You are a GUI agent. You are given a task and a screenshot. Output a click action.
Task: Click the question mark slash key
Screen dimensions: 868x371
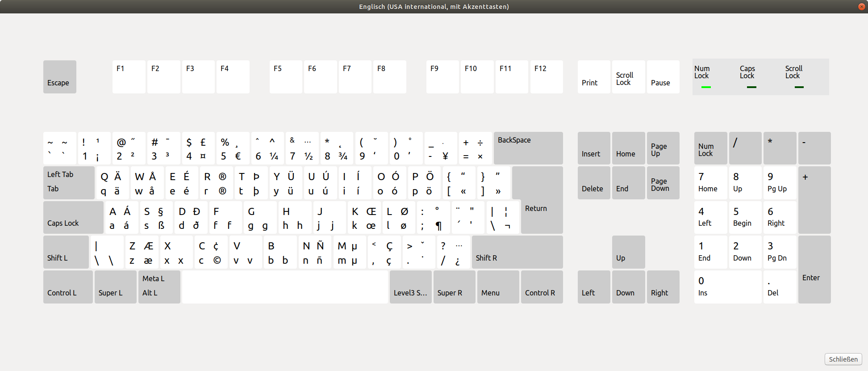(x=454, y=252)
